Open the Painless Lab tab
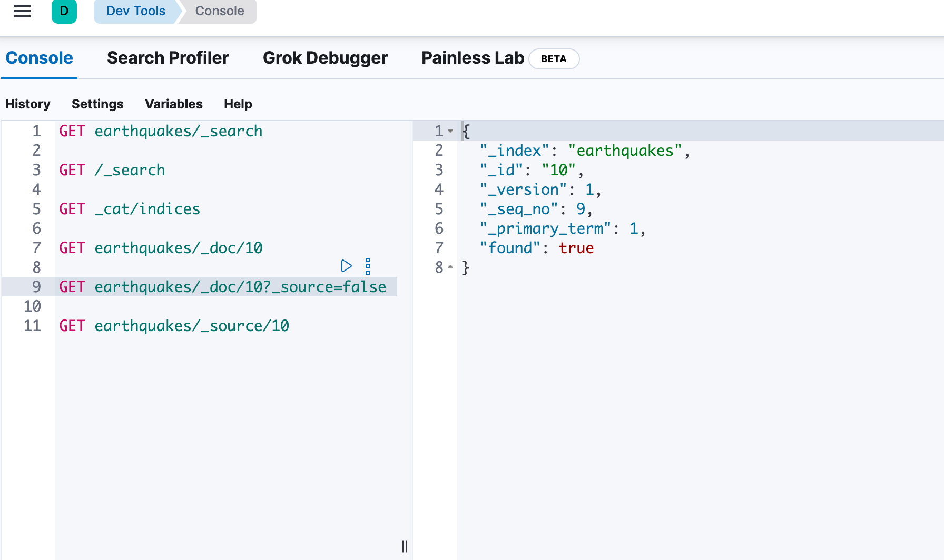Image resolution: width=944 pixels, height=560 pixels. tap(473, 58)
